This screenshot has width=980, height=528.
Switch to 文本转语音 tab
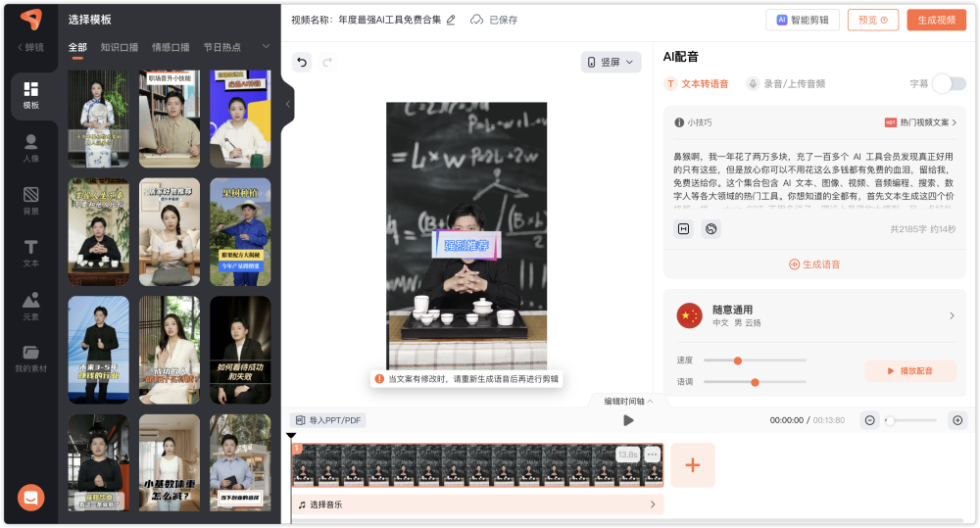point(697,83)
